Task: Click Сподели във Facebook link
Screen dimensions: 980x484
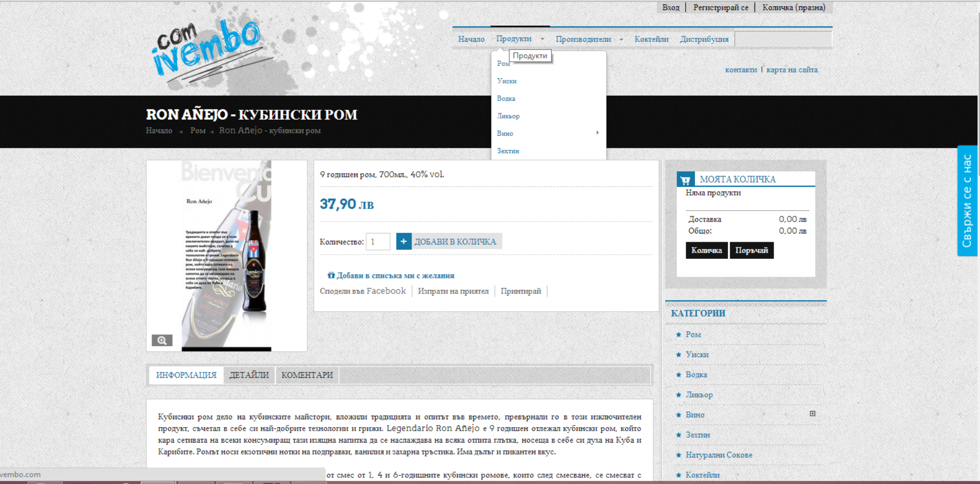Action: (363, 291)
